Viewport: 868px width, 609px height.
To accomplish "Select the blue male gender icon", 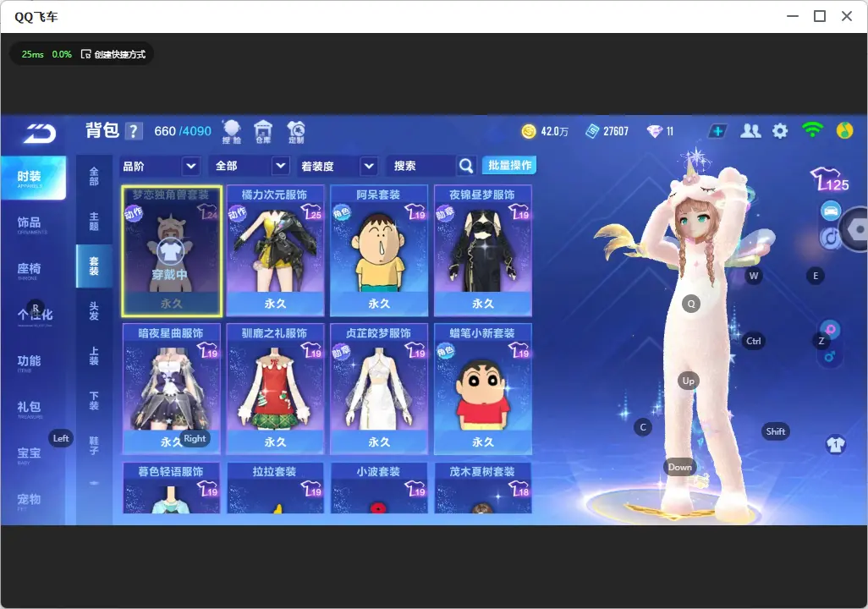I will [830, 357].
